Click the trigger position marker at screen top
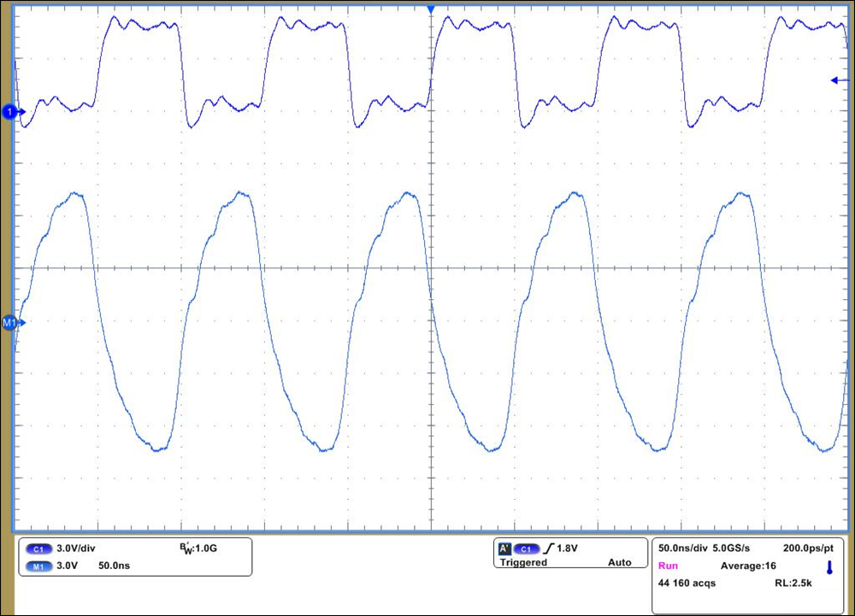The image size is (855, 616). click(431, 9)
